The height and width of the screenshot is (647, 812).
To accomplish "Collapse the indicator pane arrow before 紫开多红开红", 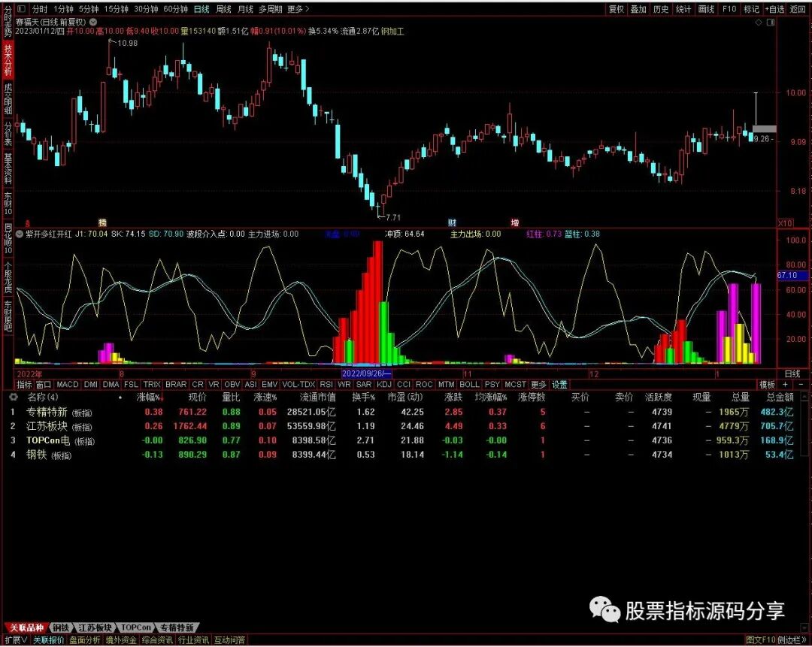I will (19, 234).
